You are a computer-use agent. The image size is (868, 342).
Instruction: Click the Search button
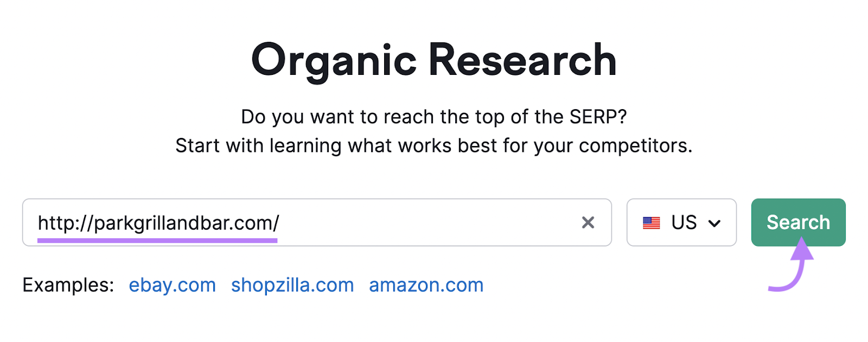[x=797, y=223]
